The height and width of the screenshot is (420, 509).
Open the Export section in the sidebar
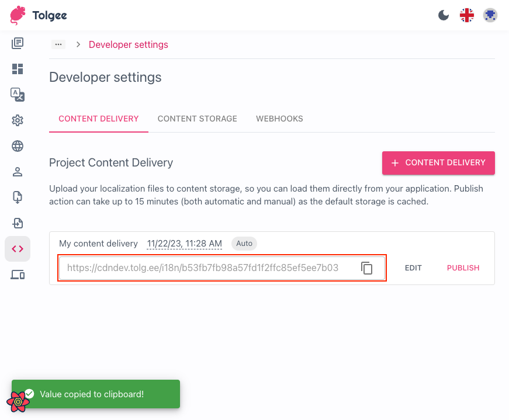tap(17, 223)
